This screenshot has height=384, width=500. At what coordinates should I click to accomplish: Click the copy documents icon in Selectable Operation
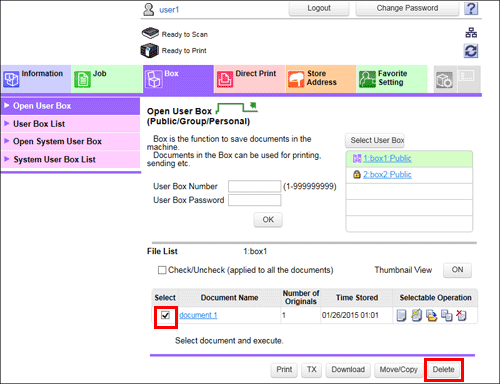(447, 315)
